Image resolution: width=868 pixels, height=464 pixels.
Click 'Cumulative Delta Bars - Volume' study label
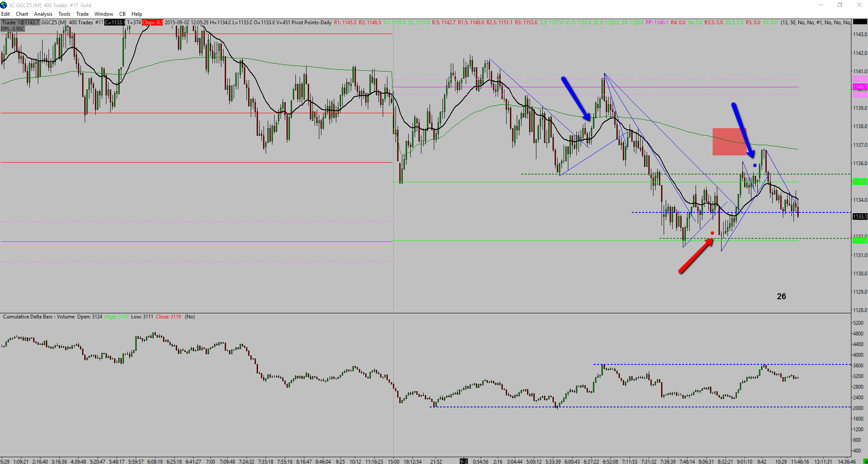tap(39, 317)
